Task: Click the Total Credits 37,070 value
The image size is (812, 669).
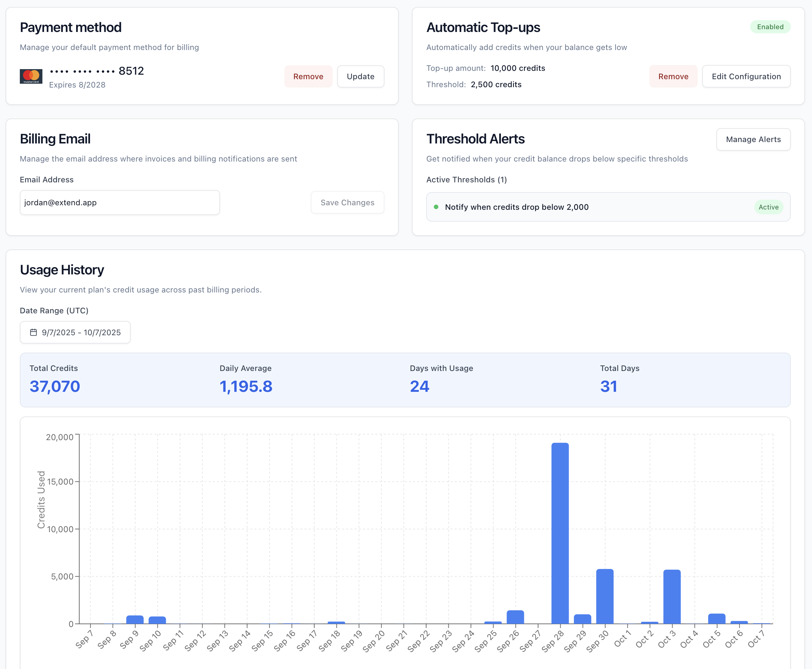Action: (55, 387)
